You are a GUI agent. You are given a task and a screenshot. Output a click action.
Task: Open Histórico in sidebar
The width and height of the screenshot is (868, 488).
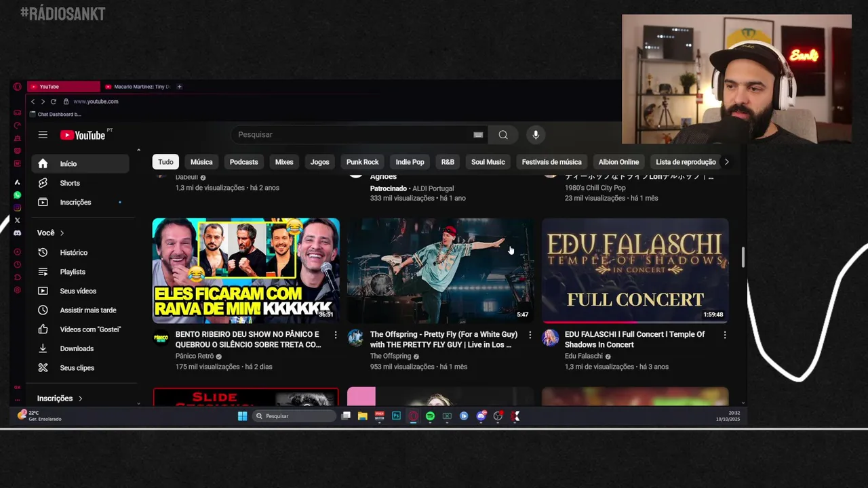[x=80, y=252]
